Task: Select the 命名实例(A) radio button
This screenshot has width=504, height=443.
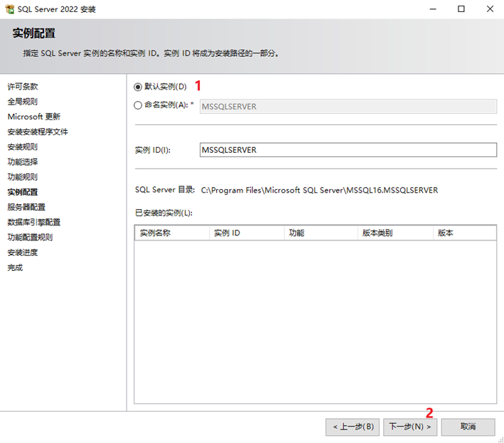Action: click(x=138, y=105)
